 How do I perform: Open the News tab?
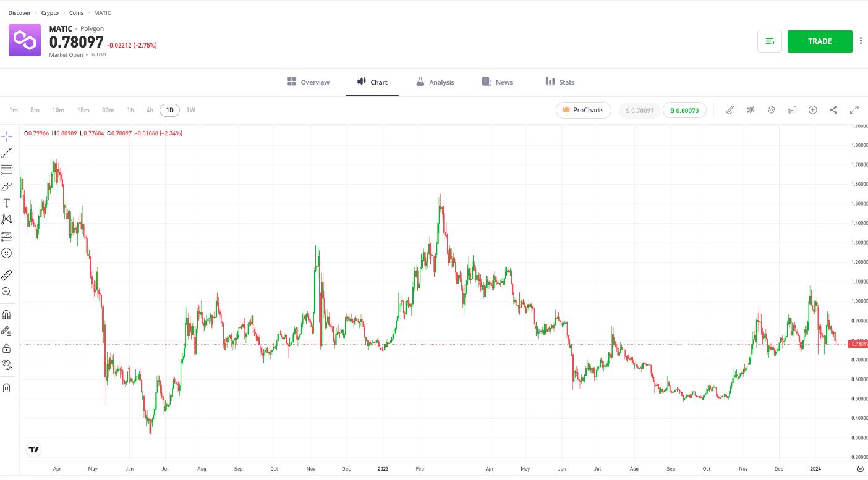coord(497,82)
